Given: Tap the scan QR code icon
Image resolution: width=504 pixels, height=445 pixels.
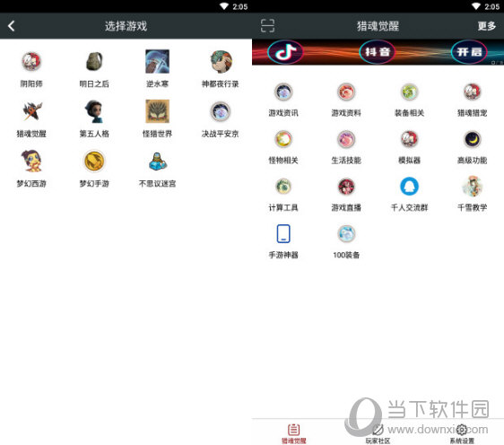Looking at the screenshot, I should tap(267, 26).
